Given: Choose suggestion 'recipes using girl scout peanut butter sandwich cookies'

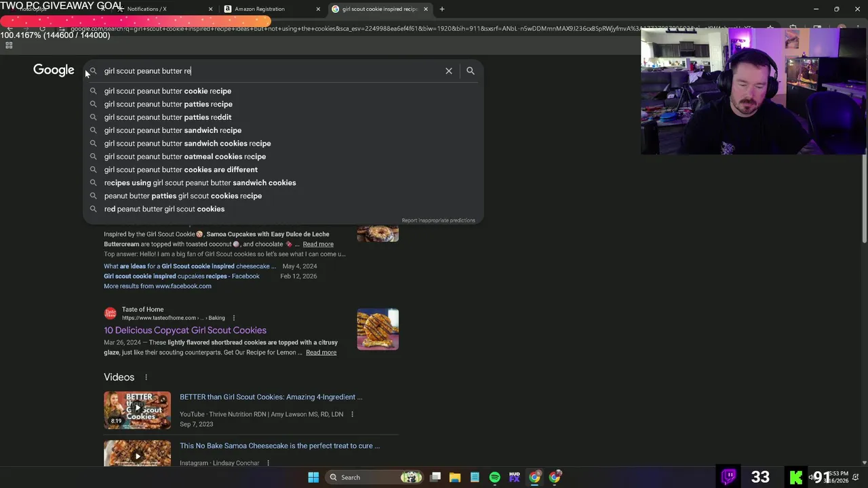Looking at the screenshot, I should click(283, 182).
